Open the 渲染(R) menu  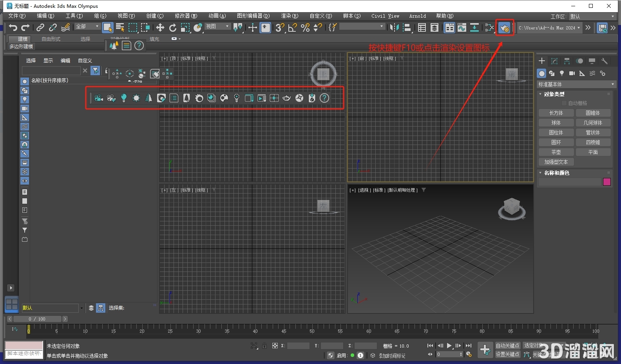[x=289, y=16]
